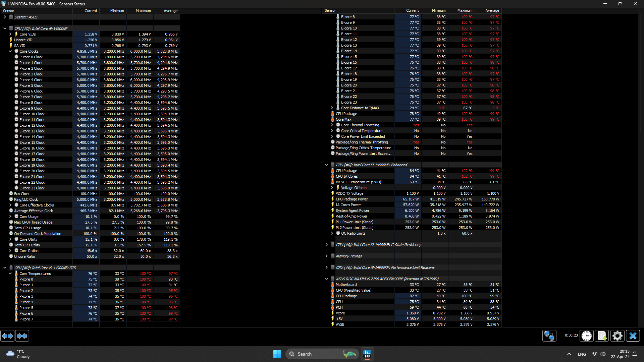644x362 pixels.
Task: Click Core Temperatures label in DTS section
Action: (x=35, y=273)
